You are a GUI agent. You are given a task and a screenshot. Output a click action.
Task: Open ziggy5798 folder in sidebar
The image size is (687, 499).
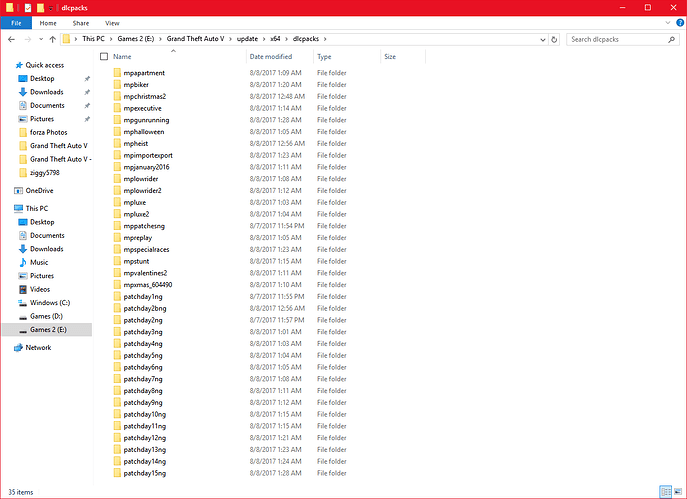45,173
